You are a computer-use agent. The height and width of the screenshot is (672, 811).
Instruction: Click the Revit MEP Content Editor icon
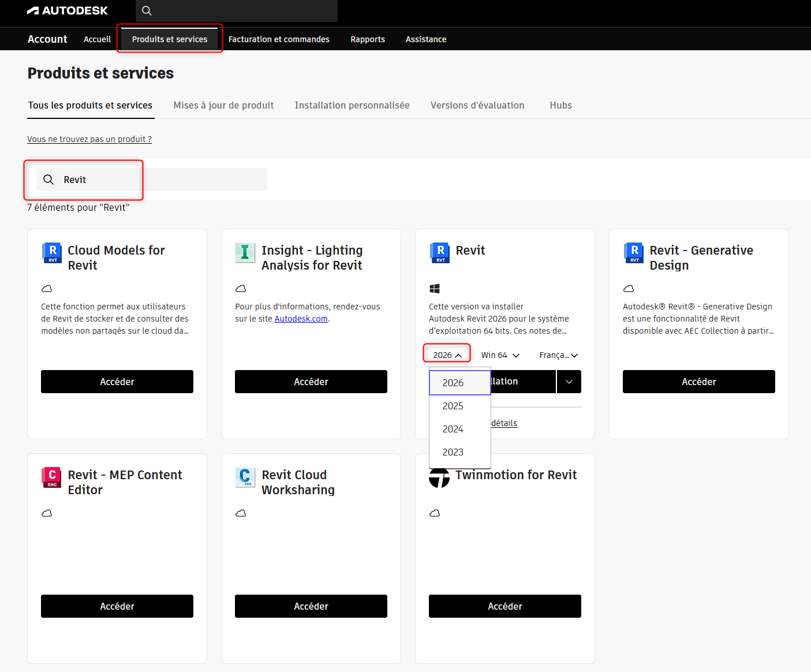[x=51, y=477]
